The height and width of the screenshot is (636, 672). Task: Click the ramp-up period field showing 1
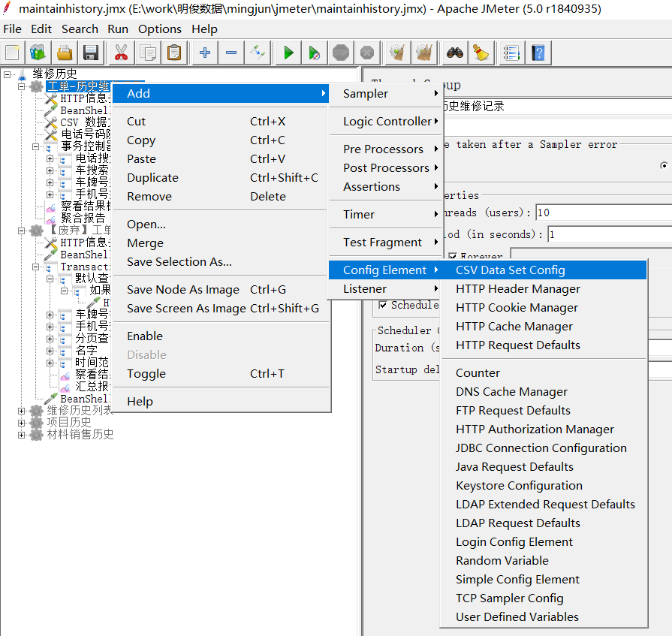click(x=610, y=234)
